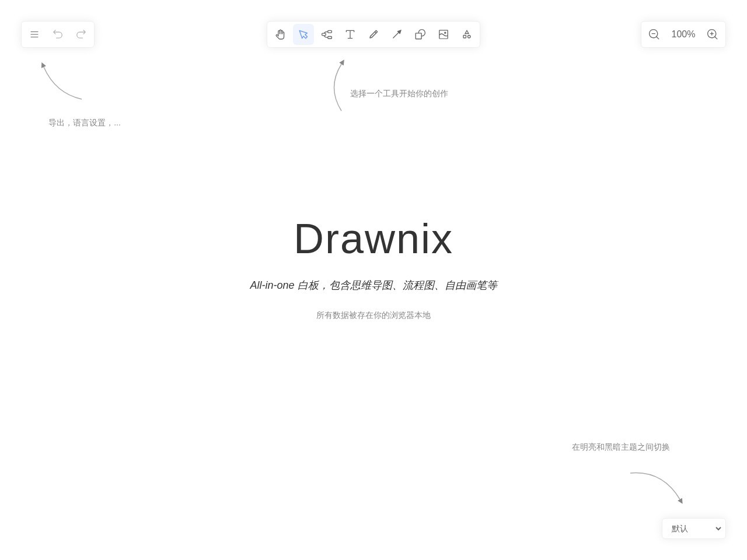Click the zoom in magnifier icon

[713, 34]
